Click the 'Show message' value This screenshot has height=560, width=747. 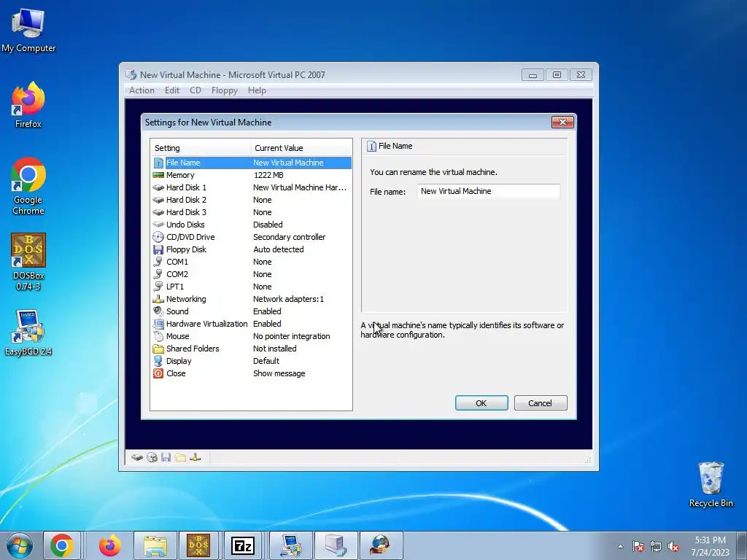(279, 373)
